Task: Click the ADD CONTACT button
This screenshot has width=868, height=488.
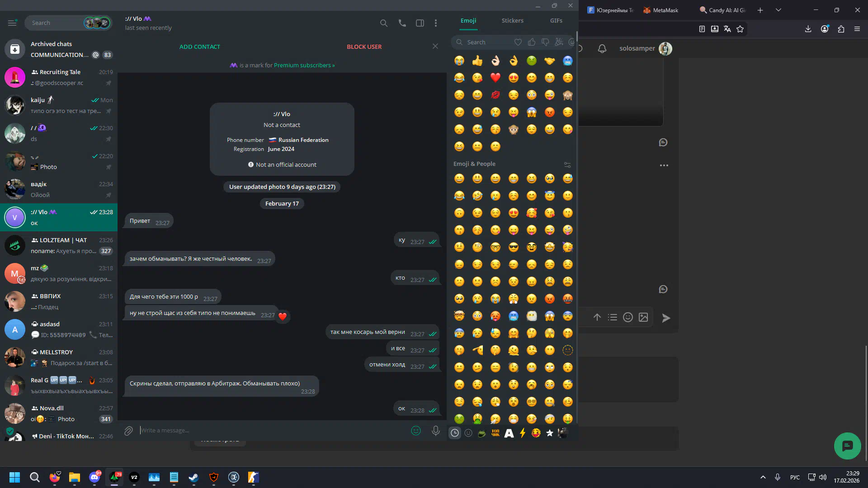Action: (199, 47)
